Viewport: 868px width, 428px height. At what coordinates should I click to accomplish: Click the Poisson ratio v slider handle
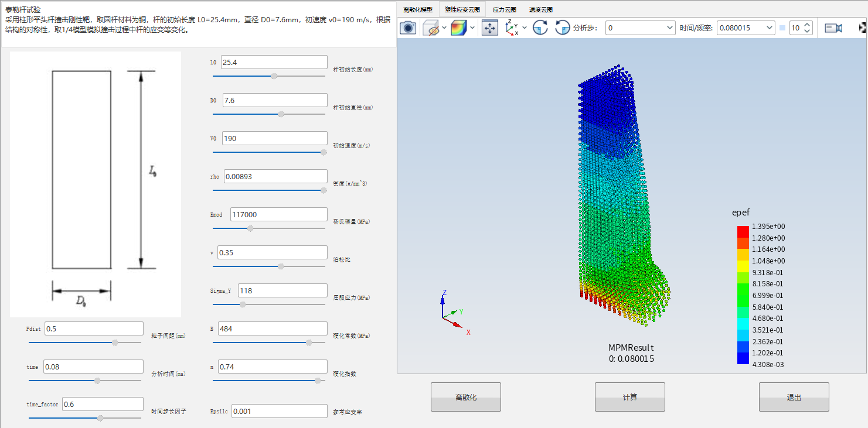(281, 266)
